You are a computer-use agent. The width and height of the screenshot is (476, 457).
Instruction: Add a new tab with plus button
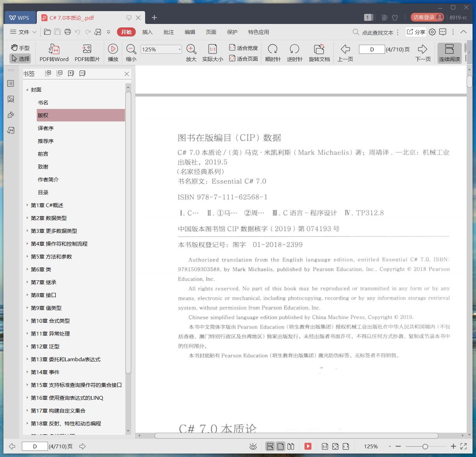(x=155, y=17)
